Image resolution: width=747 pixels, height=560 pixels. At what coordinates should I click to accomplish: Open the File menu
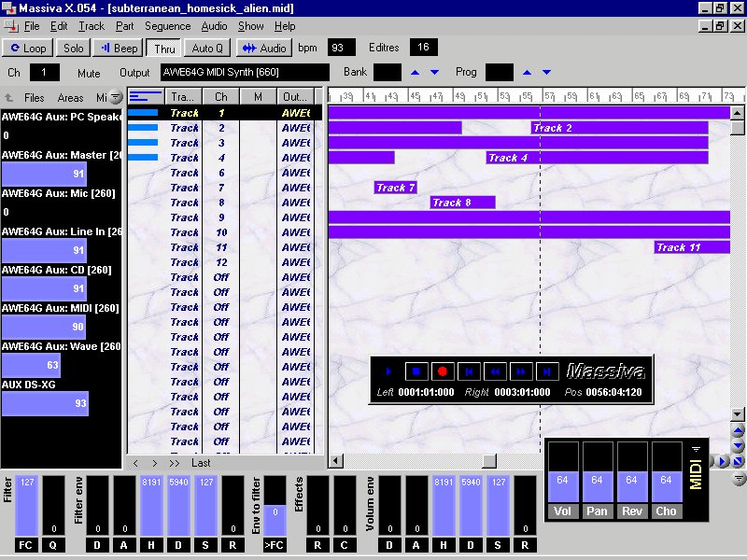[32, 26]
